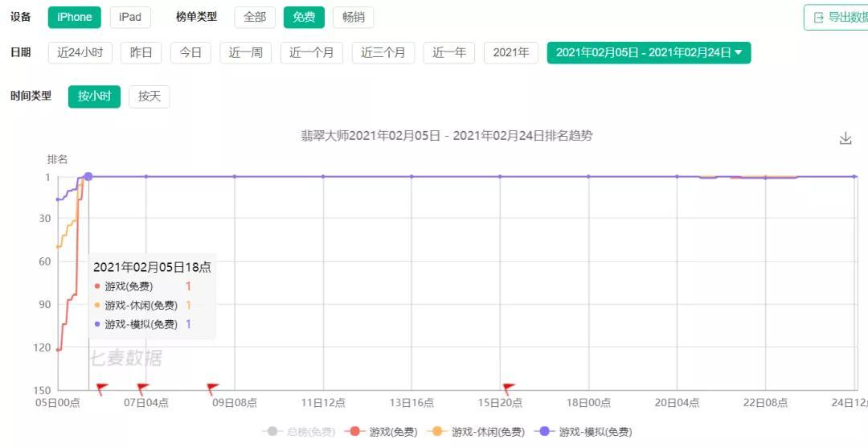Click the first red flag after 05日00点
The image size is (868, 448).
(x=101, y=389)
